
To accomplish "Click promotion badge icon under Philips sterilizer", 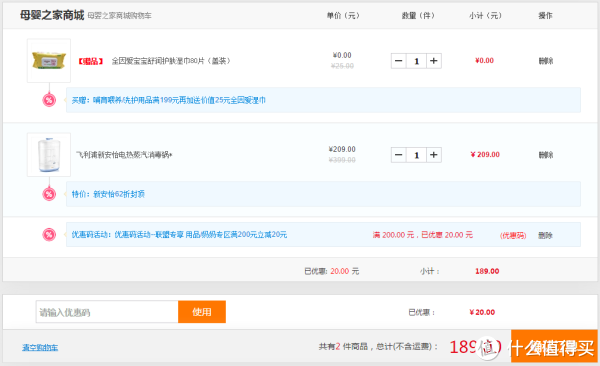I will (x=49, y=194).
